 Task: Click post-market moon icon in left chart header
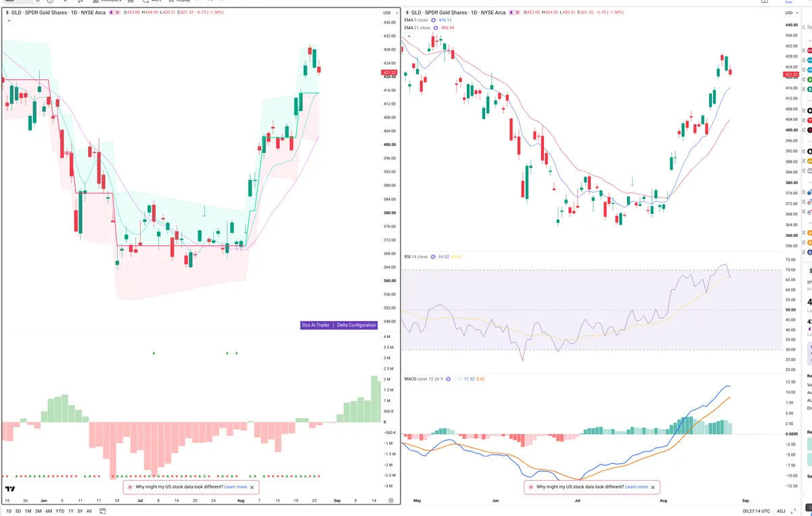click(111, 12)
